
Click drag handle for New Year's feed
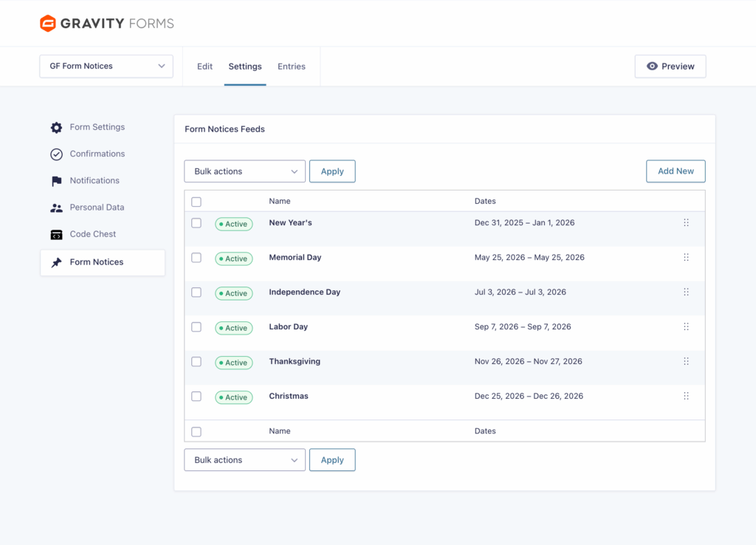click(686, 223)
